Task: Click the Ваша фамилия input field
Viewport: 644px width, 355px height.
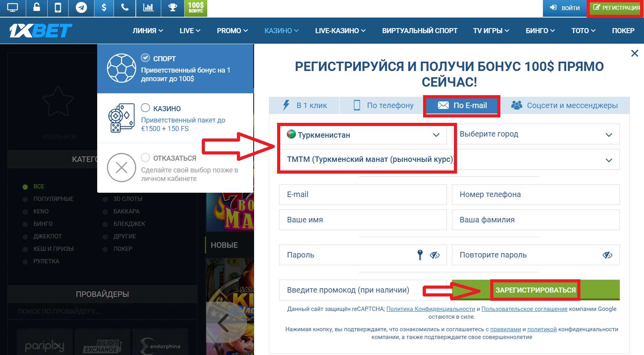Action: click(535, 220)
